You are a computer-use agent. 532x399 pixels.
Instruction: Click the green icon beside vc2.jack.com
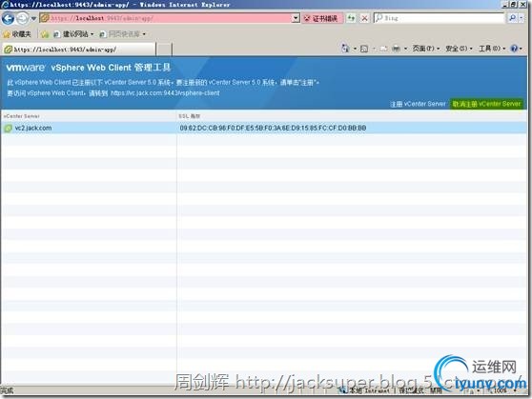coord(8,129)
